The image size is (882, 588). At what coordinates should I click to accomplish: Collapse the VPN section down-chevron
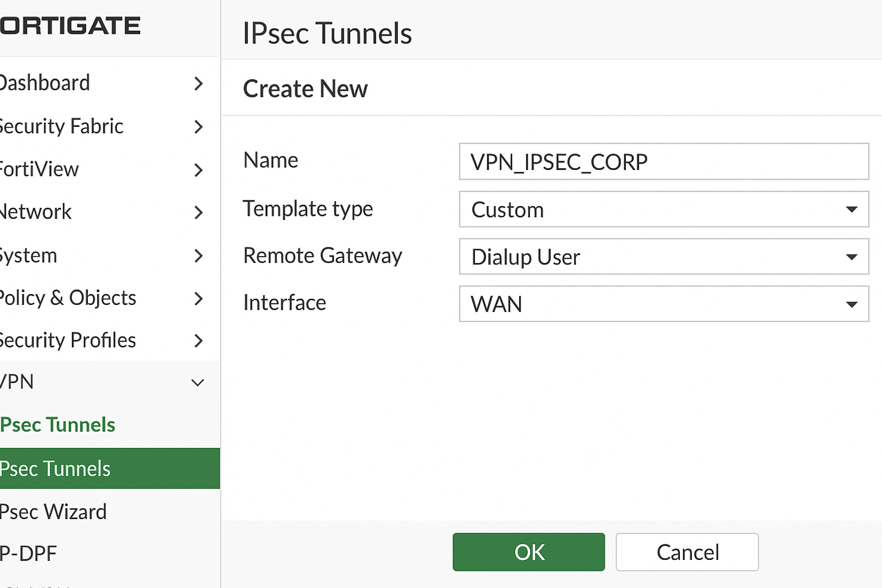198,383
